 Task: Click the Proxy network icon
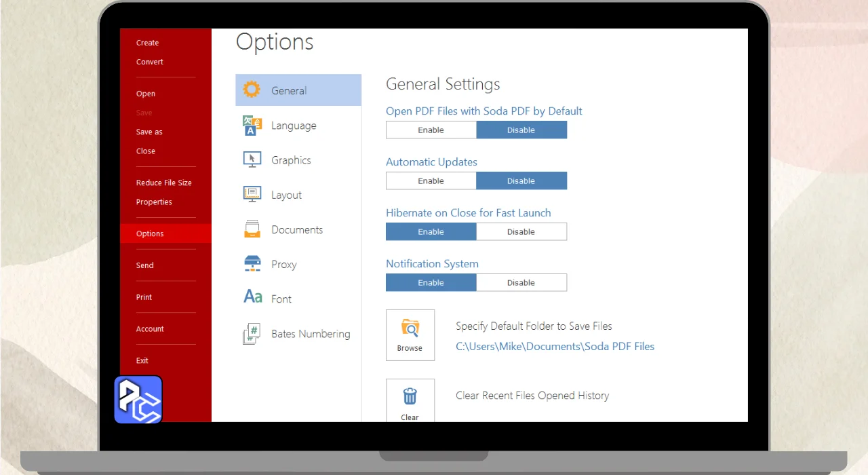(x=252, y=264)
